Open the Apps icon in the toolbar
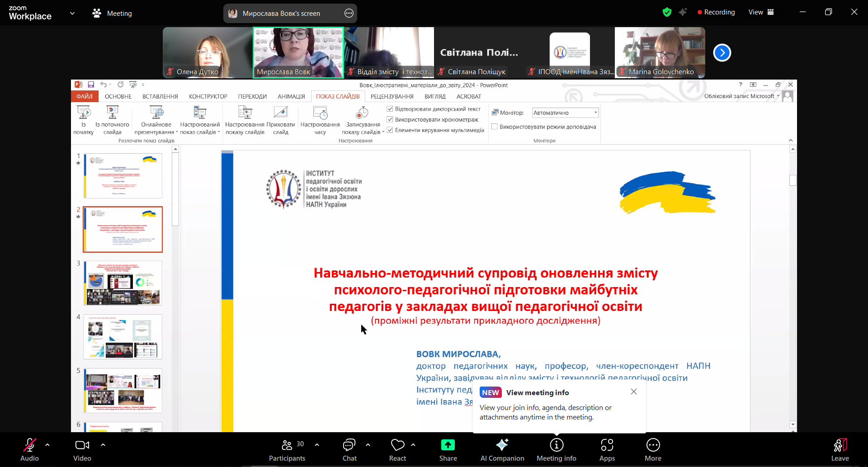Screen dimensions: 868x467 pos(607,446)
